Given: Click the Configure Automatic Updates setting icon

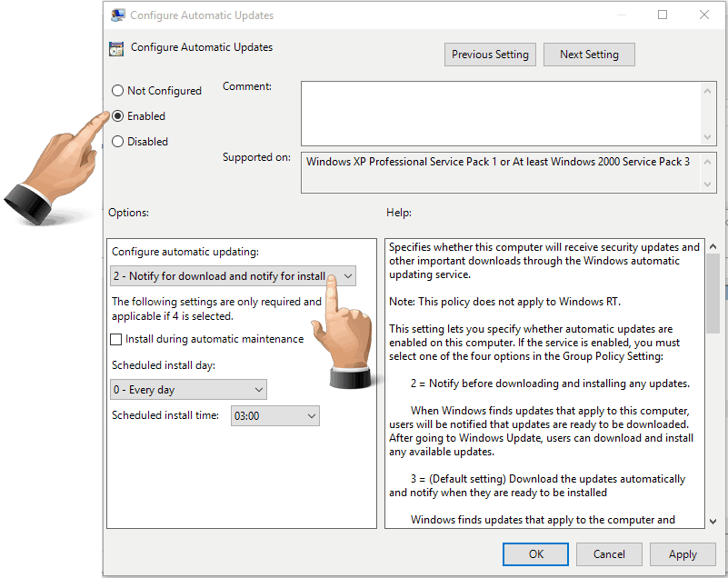Looking at the screenshot, I should click(x=116, y=48).
